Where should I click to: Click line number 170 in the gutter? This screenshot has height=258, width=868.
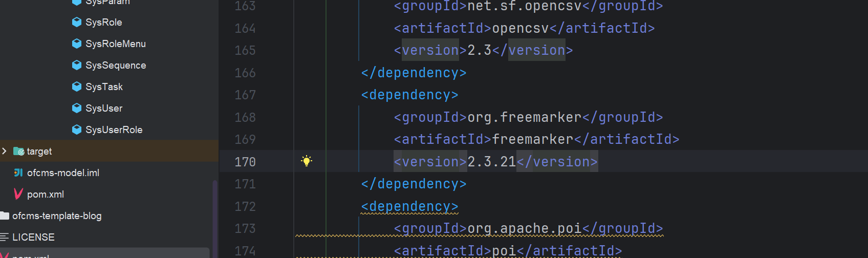(245, 162)
